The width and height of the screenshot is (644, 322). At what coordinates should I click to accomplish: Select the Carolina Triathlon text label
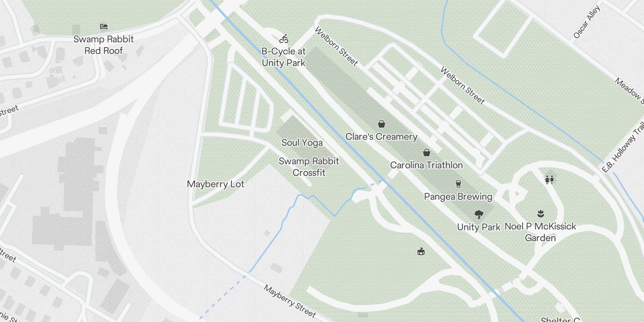pos(427,165)
